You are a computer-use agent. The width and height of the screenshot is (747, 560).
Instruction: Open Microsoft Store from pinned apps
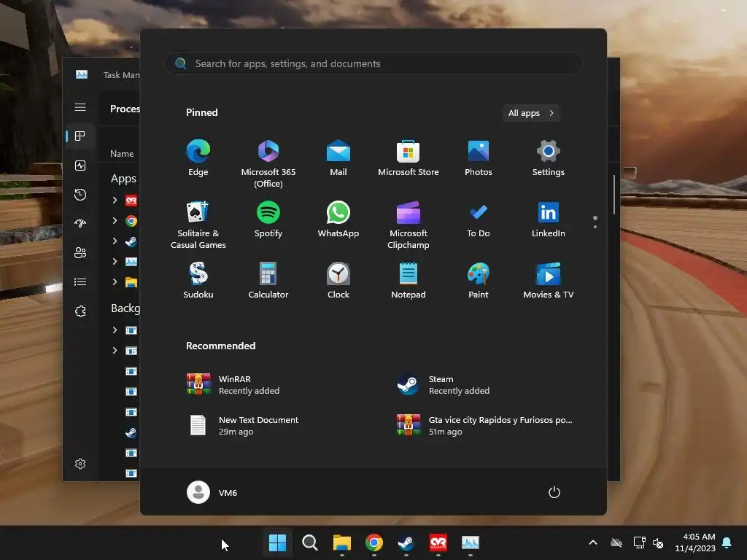pos(409,158)
